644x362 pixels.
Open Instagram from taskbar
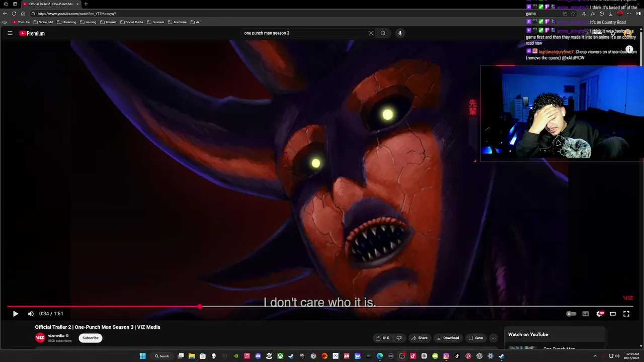pos(446,356)
